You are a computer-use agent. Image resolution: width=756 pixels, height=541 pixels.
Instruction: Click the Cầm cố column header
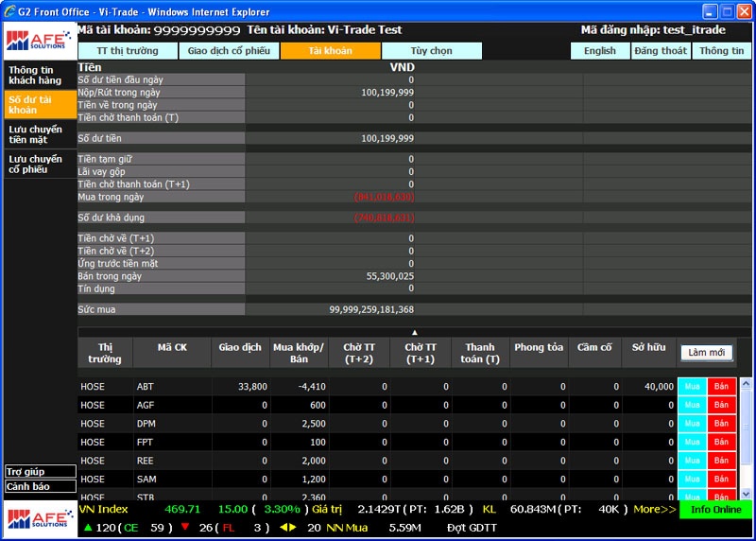(594, 354)
